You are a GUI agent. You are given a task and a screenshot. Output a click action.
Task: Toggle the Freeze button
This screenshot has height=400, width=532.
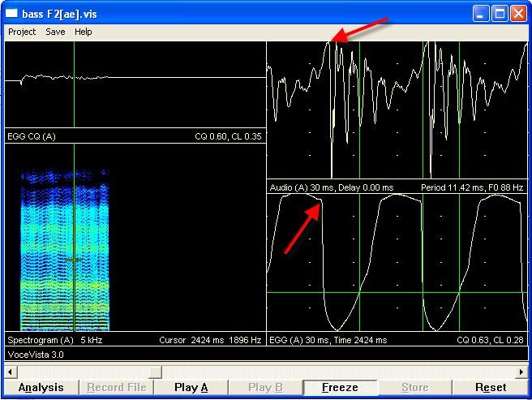[340, 387]
